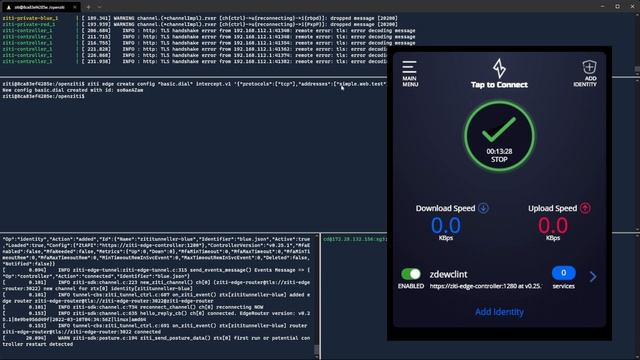Minimize the terminal window
The image size is (640, 360).
(602, 7)
